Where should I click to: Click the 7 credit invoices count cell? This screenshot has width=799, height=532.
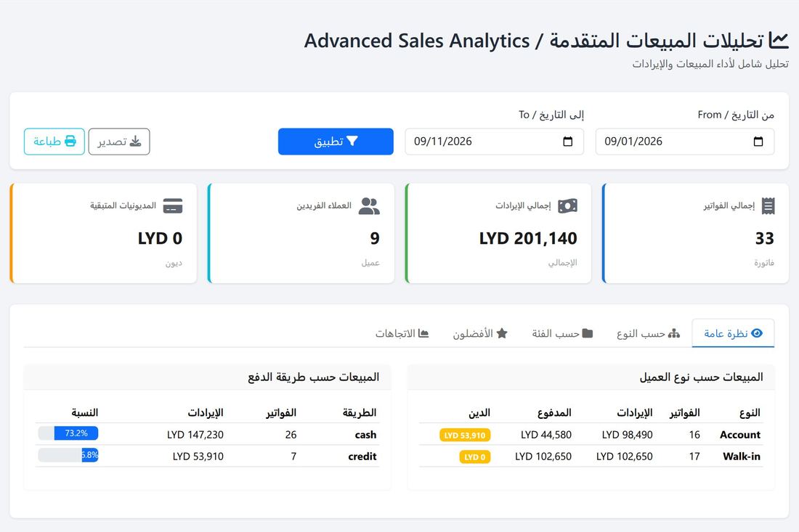(293, 457)
